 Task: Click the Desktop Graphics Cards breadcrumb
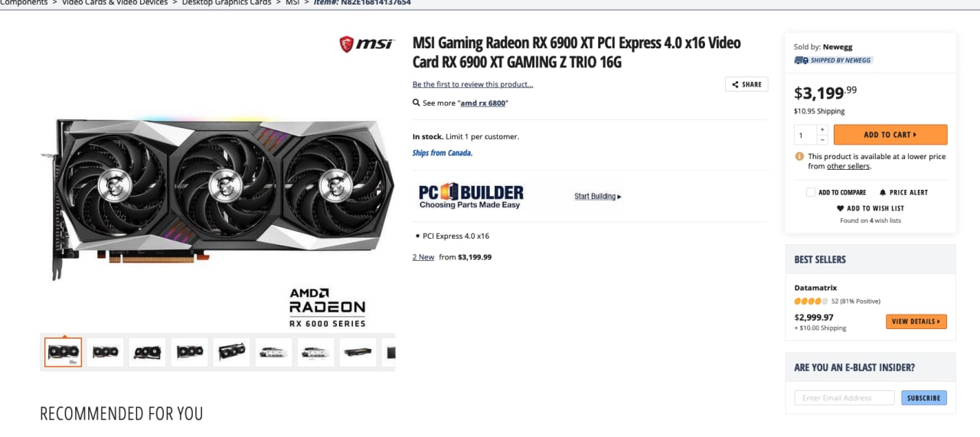[x=227, y=3]
